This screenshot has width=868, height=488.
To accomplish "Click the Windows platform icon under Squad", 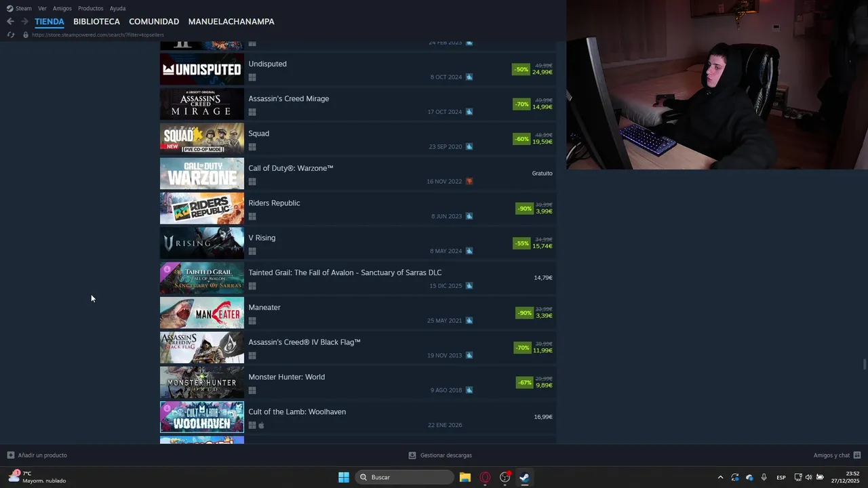I will pyautogui.click(x=252, y=147).
